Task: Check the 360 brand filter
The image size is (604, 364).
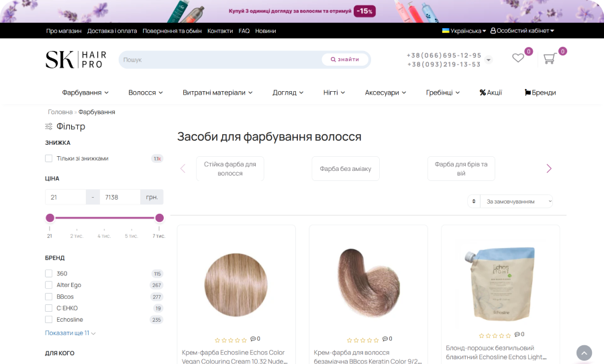Action: 48,274
